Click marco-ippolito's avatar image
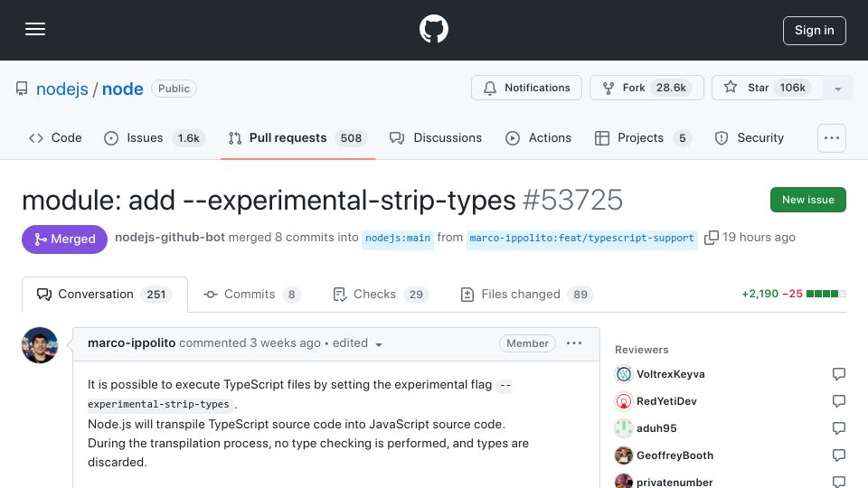Screen dimensions: 868x488 pyautogui.click(x=39, y=345)
